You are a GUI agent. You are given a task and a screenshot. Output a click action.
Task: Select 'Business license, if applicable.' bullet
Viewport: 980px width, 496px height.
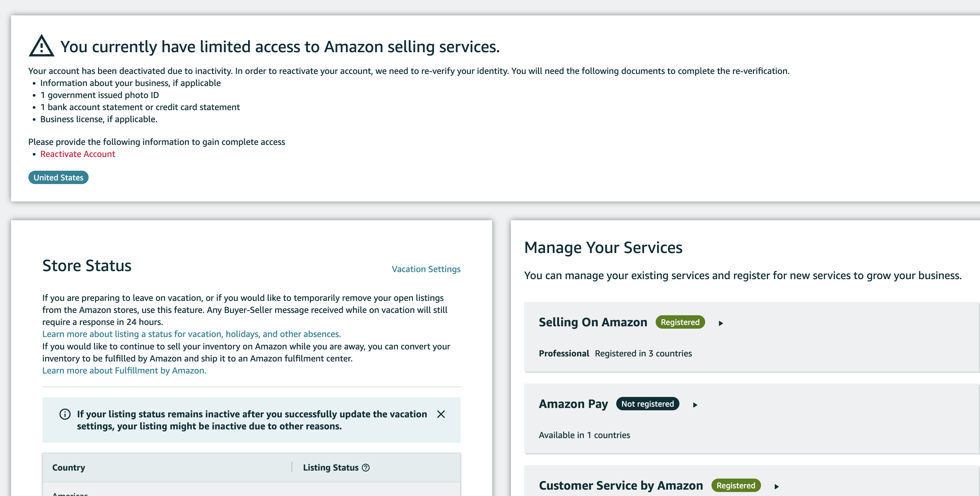click(99, 119)
